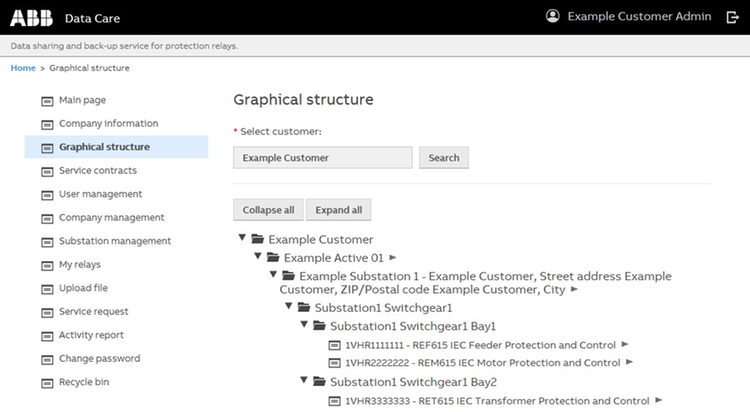Select 1VHR3333333 RET615 Transformer Protection row

tap(497, 401)
